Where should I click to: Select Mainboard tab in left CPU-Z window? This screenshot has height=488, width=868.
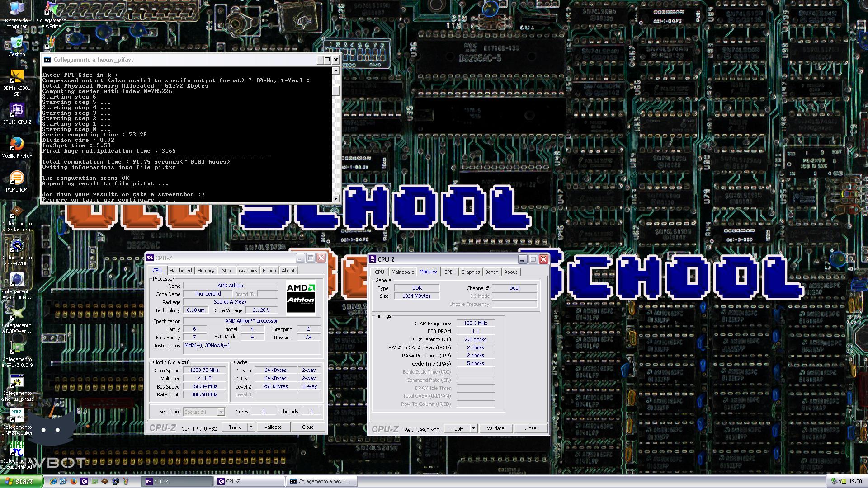tap(180, 271)
